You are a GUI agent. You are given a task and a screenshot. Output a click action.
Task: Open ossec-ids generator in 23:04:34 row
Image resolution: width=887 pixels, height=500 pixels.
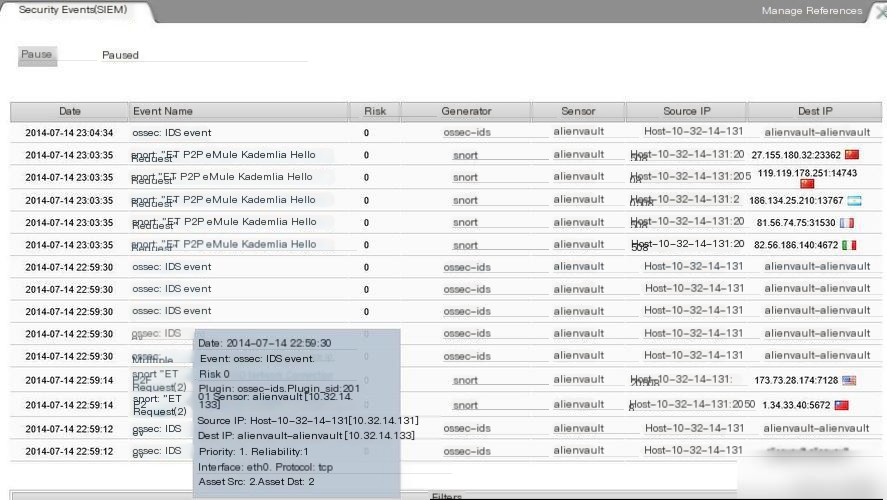467,132
